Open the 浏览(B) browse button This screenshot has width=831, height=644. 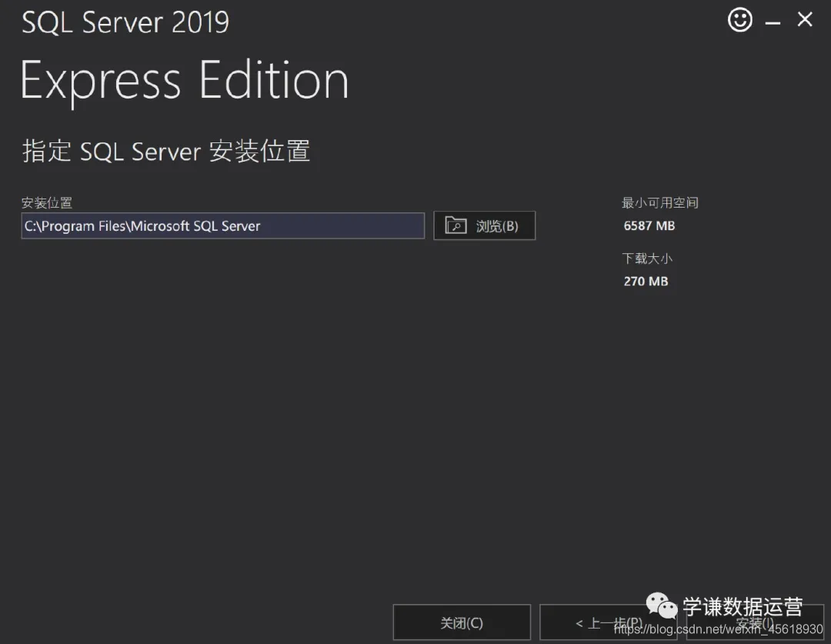(485, 225)
